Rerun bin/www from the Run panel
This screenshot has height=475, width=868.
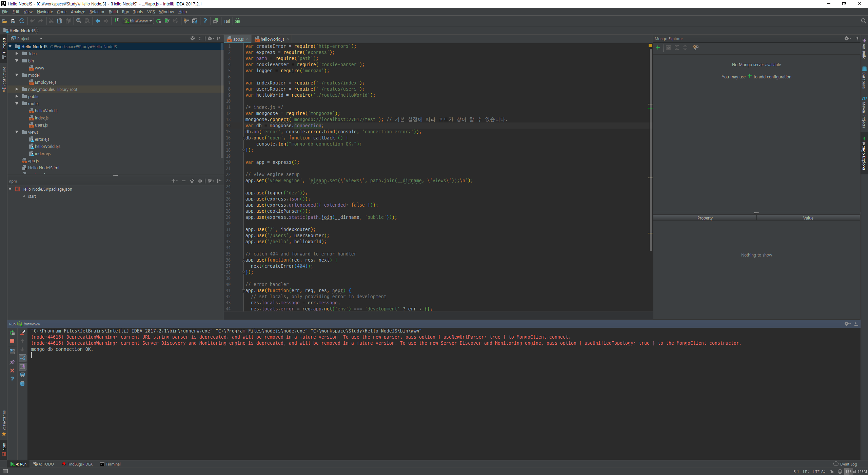click(12, 333)
